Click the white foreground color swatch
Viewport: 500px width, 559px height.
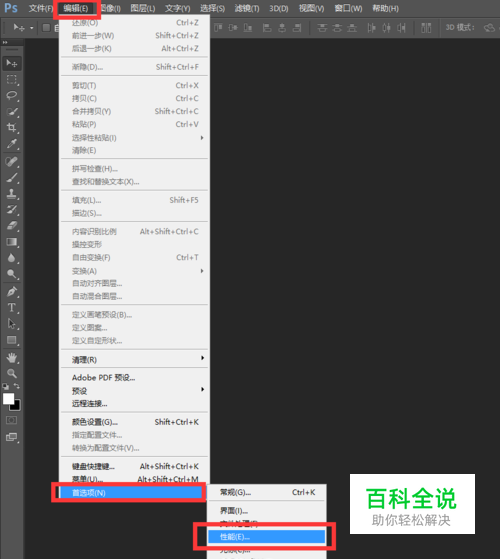8,399
